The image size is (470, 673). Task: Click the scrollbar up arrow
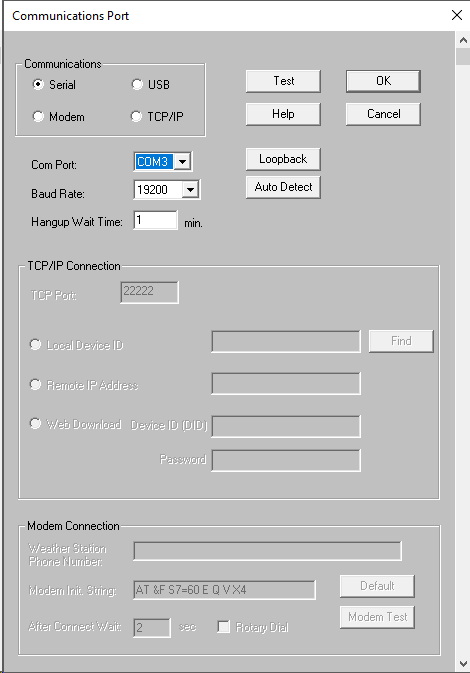463,40
